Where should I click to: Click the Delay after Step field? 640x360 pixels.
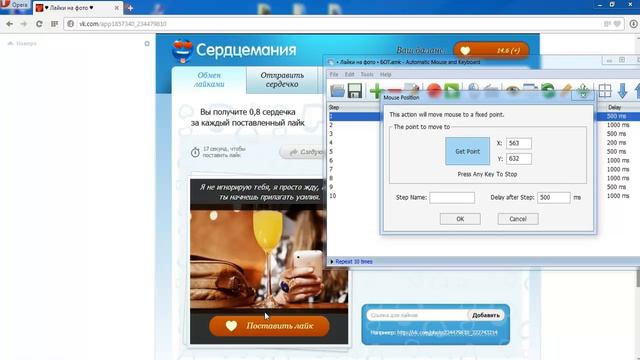[x=553, y=198]
